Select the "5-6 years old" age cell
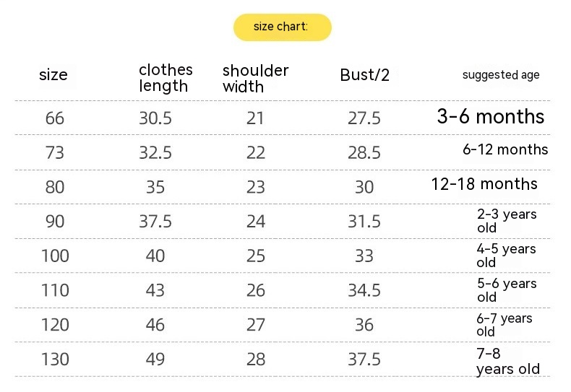 tap(506, 290)
